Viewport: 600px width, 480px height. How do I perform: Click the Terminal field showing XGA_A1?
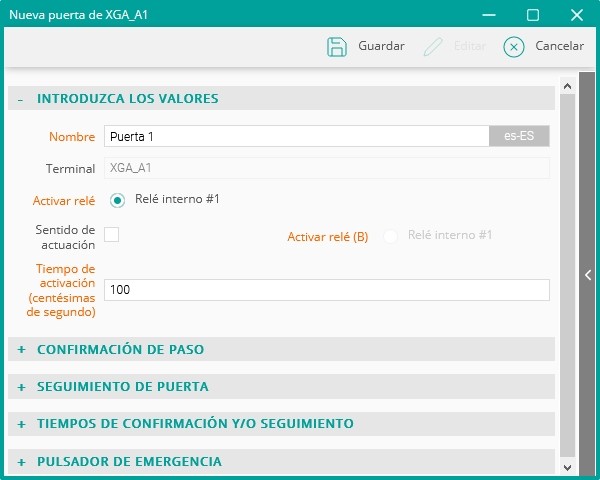(x=327, y=168)
